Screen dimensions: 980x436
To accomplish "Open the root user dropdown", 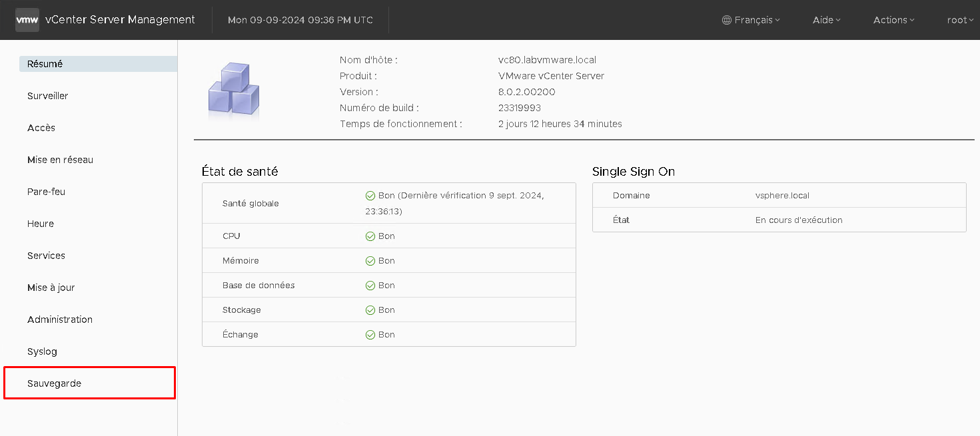I will 960,20.
